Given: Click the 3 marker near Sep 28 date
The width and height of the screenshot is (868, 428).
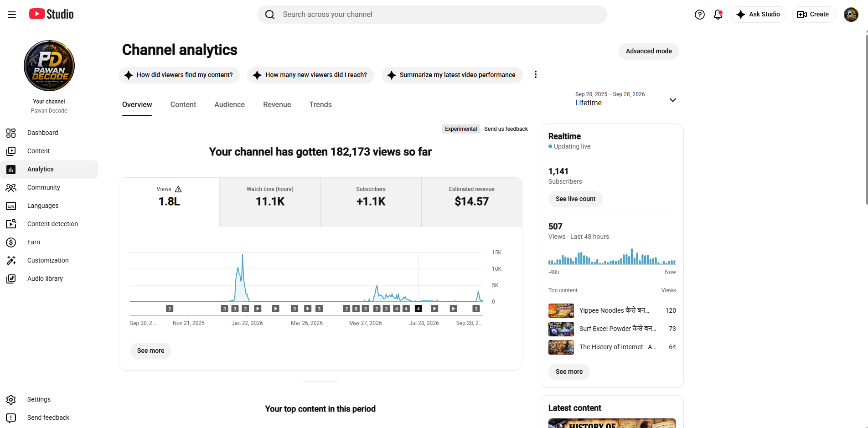Looking at the screenshot, I should [x=476, y=309].
